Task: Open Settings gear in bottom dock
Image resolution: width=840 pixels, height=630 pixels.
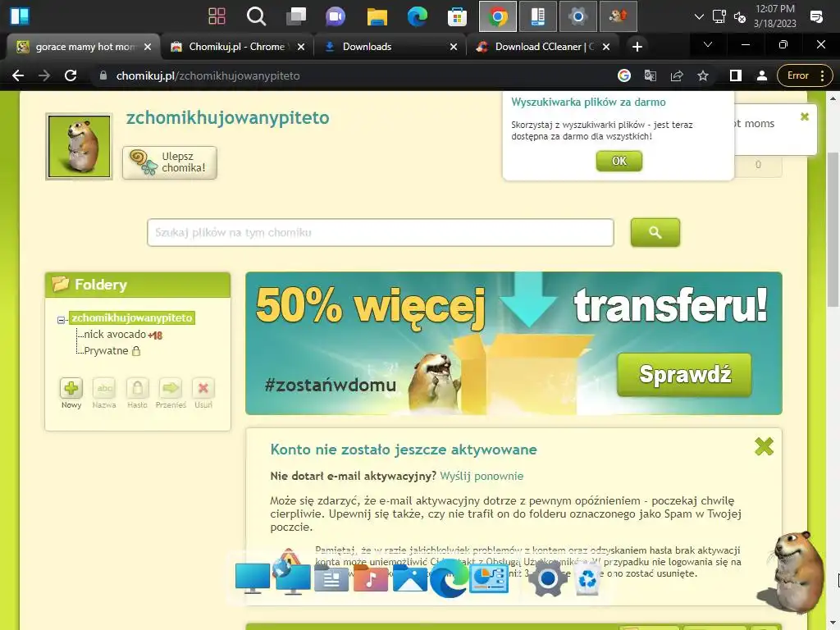Action: (x=547, y=579)
